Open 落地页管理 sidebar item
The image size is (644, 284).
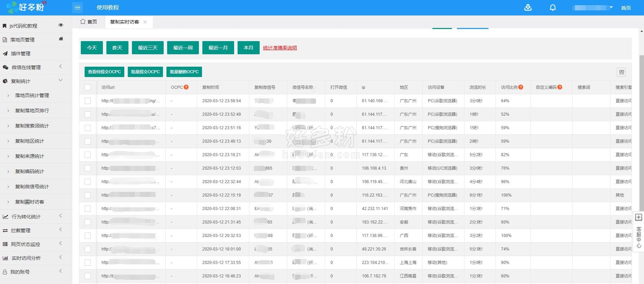[x=22, y=40]
